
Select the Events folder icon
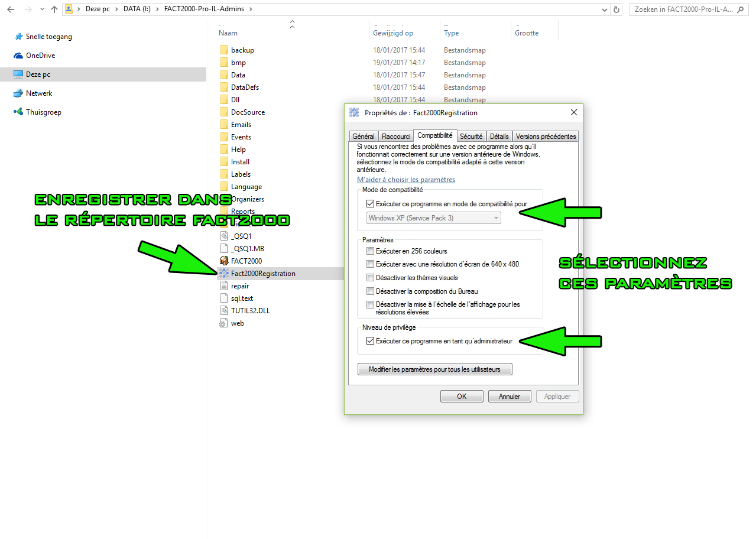tap(223, 137)
